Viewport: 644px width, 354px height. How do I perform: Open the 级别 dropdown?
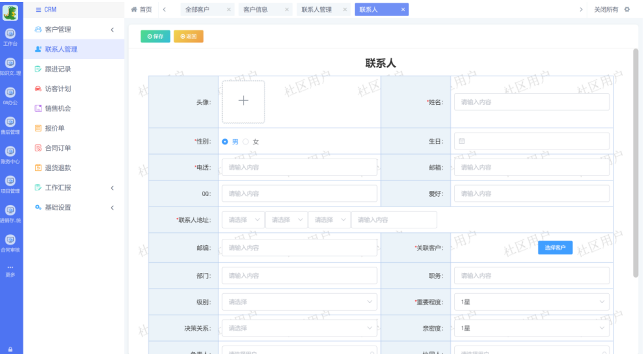(299, 302)
